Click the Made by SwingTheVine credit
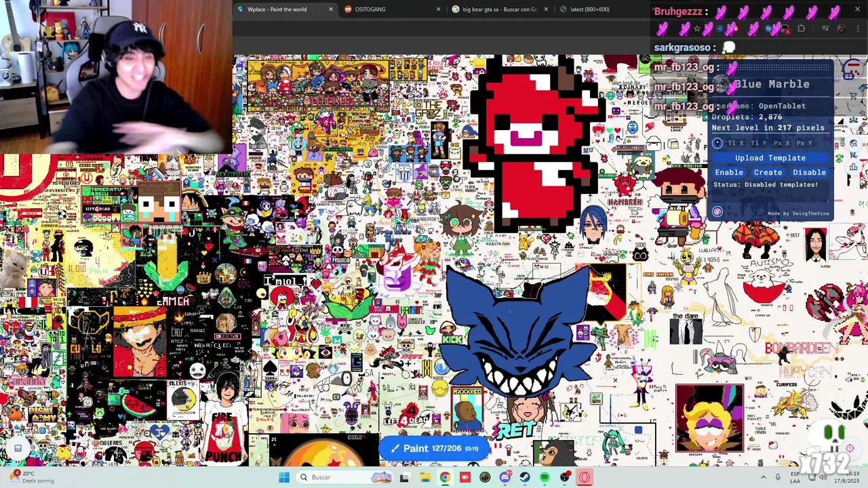The width and height of the screenshot is (868, 488). (798, 213)
